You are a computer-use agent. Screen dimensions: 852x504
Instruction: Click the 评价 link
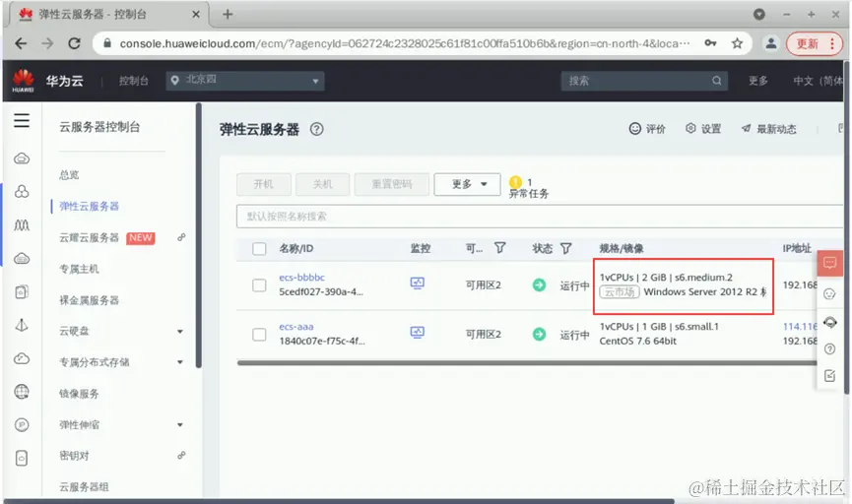pyautogui.click(x=647, y=129)
